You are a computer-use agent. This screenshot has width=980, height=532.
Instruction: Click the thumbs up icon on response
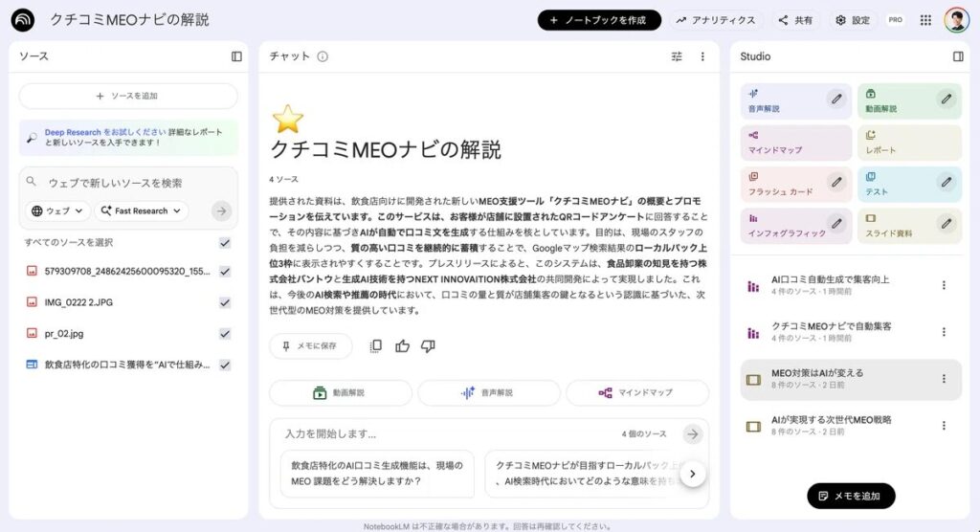[x=402, y=345]
